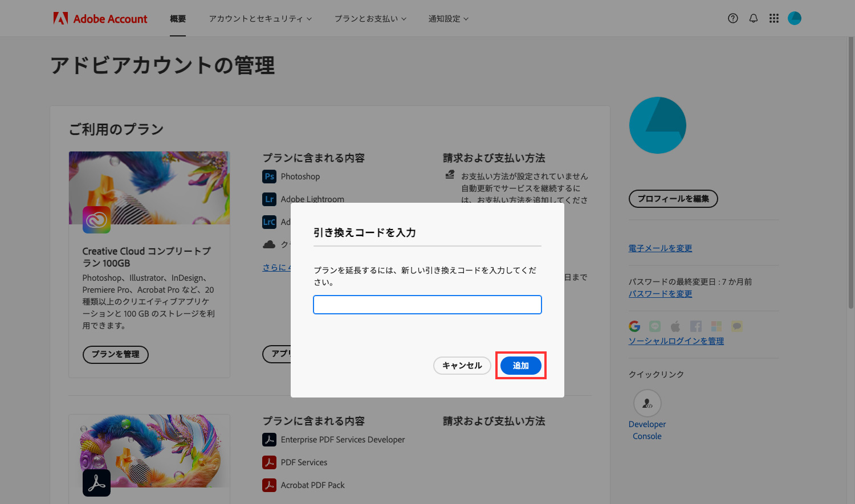Viewport: 855px width, 504px height.
Task: Click the Google social login icon
Action: (x=634, y=326)
